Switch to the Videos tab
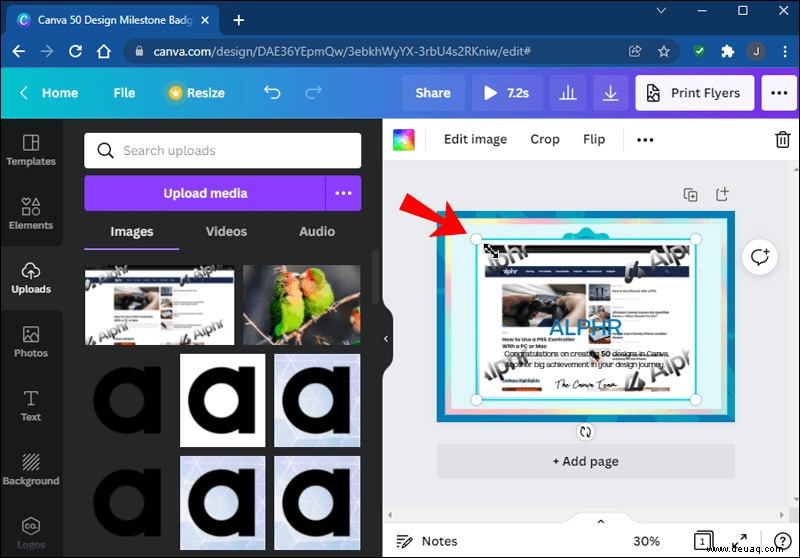800x558 pixels. click(226, 232)
